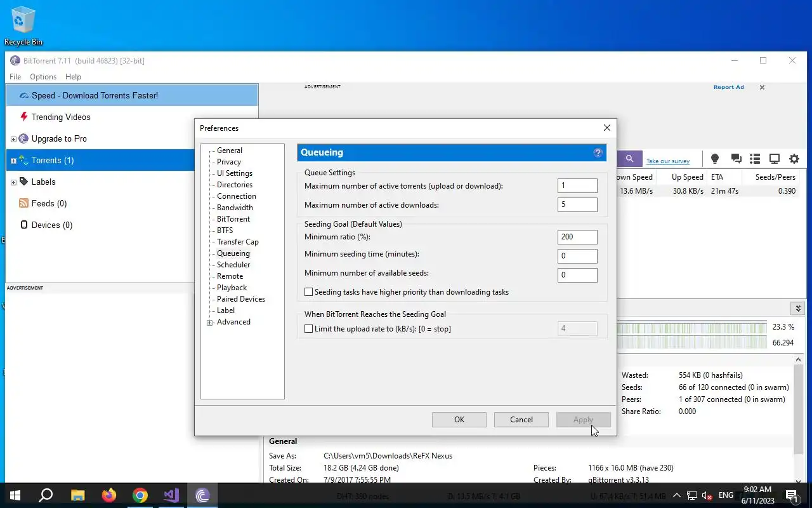Enable seeding tasks higher priority checkbox
Image resolution: width=812 pixels, height=508 pixels.
click(x=309, y=292)
